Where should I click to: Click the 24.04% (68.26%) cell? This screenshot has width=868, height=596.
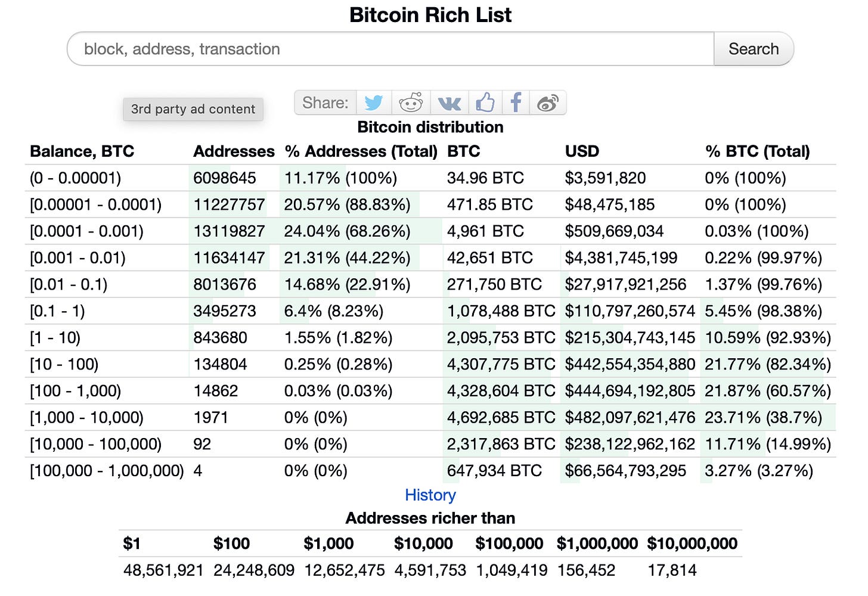[x=348, y=231]
